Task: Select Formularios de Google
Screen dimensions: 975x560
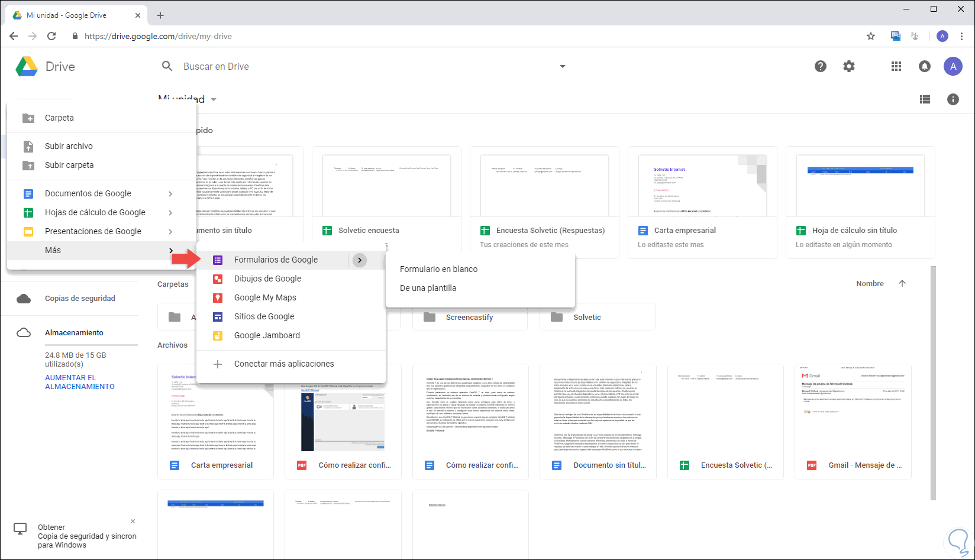Action: (276, 260)
